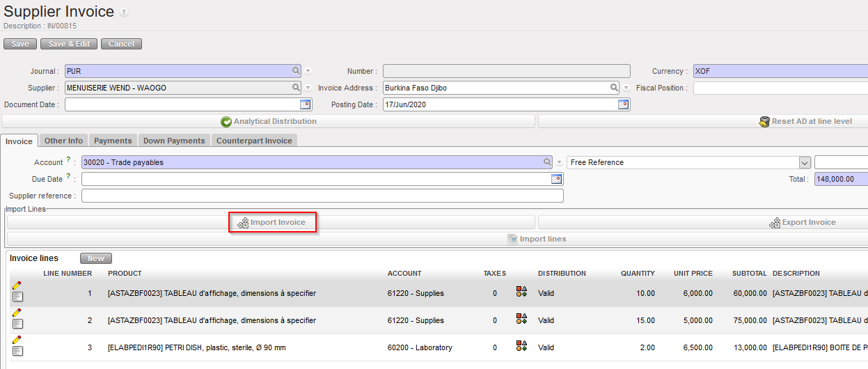This screenshot has height=369, width=868.
Task: Open the calendar picker for Document Date
Action: 305,104
